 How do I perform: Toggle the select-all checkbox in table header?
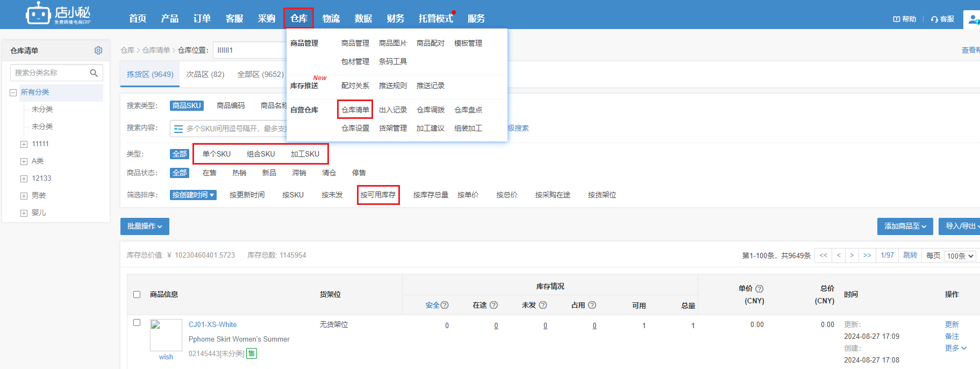coord(137,294)
